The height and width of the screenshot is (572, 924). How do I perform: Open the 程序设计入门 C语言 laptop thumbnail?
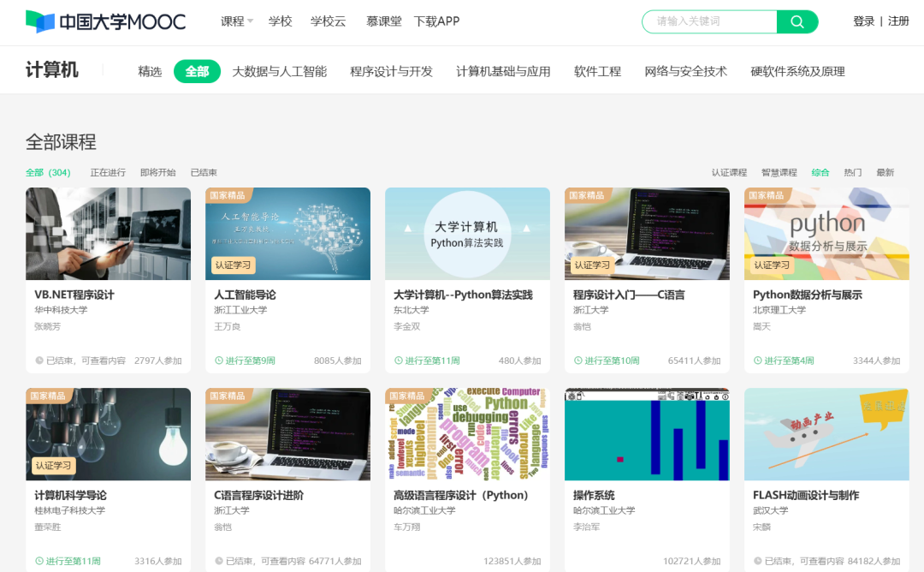tap(647, 234)
